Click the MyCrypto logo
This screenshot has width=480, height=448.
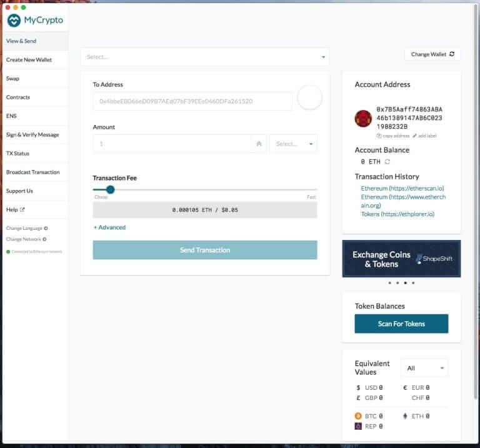35,21
